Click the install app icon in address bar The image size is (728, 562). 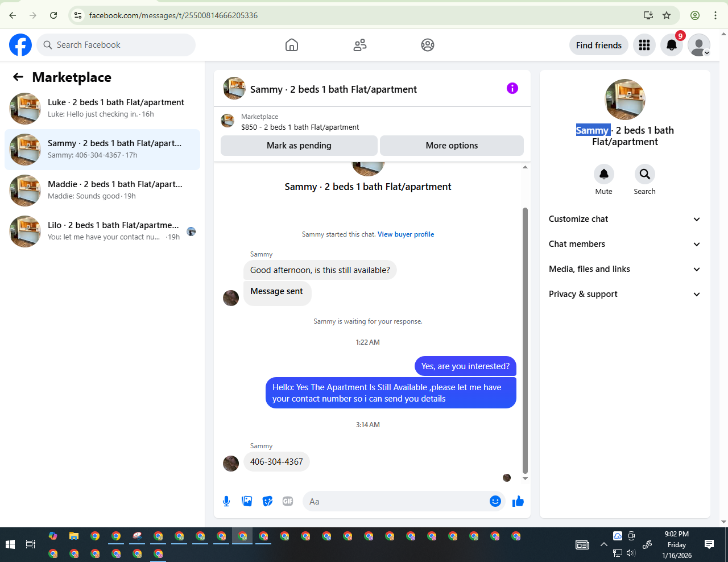pyautogui.click(x=648, y=15)
